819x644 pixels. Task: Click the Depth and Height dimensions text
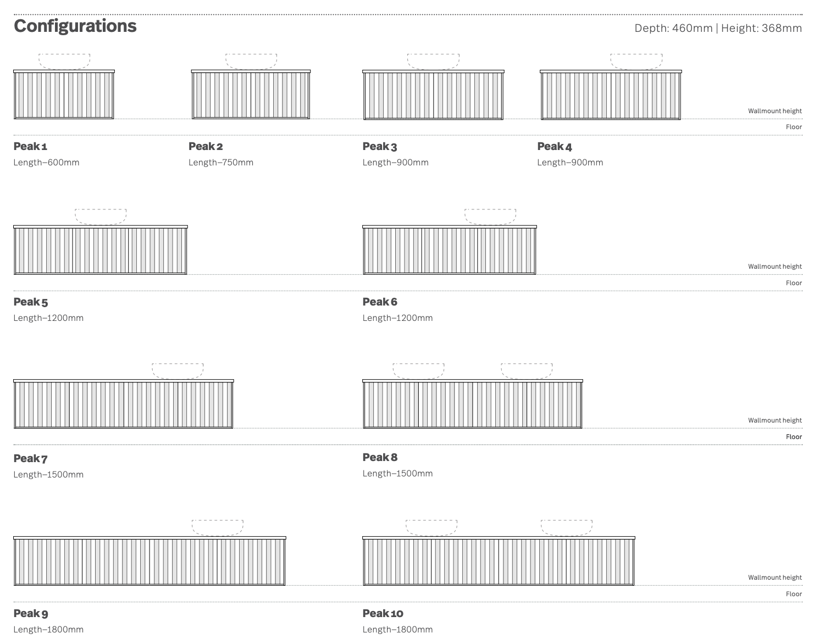tap(718, 28)
